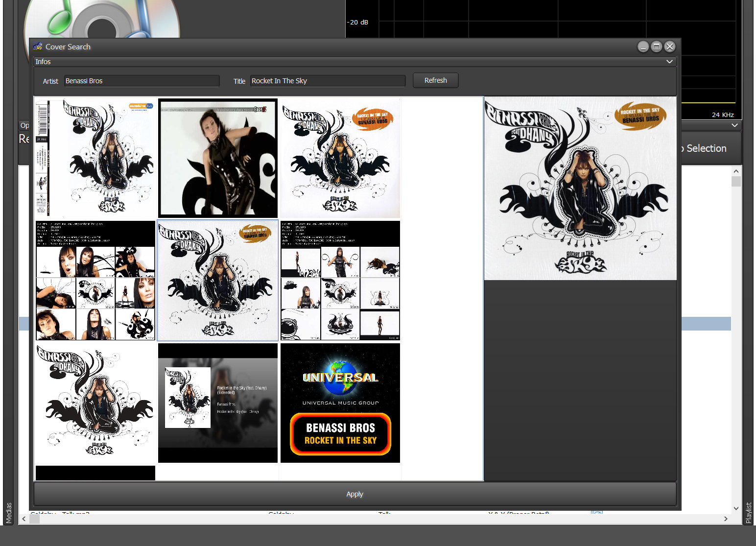Edit the Artist field Benassi Bros

pos(142,81)
